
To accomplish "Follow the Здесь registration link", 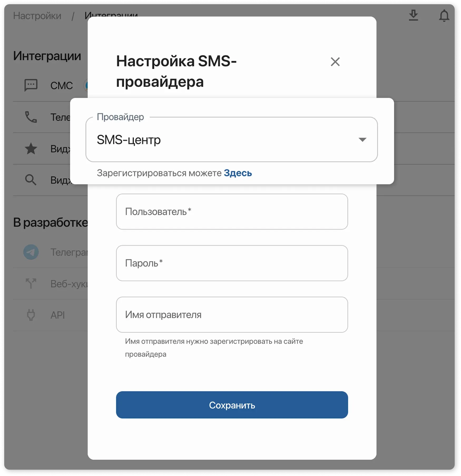I will pyautogui.click(x=237, y=173).
